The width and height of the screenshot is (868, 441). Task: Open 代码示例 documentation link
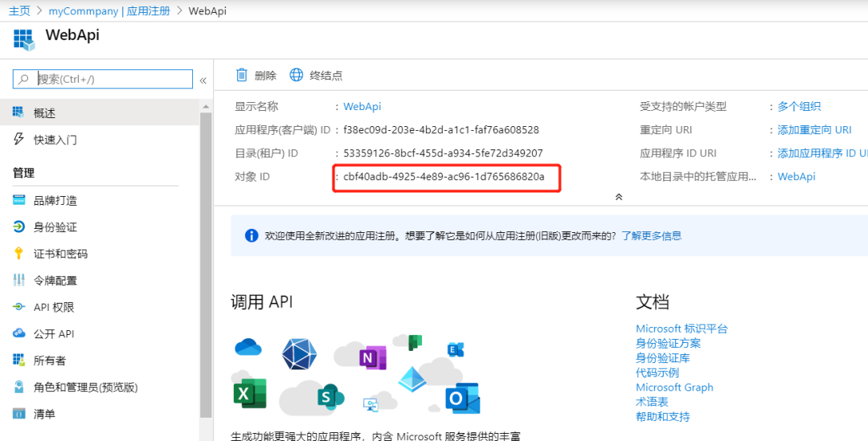click(657, 373)
